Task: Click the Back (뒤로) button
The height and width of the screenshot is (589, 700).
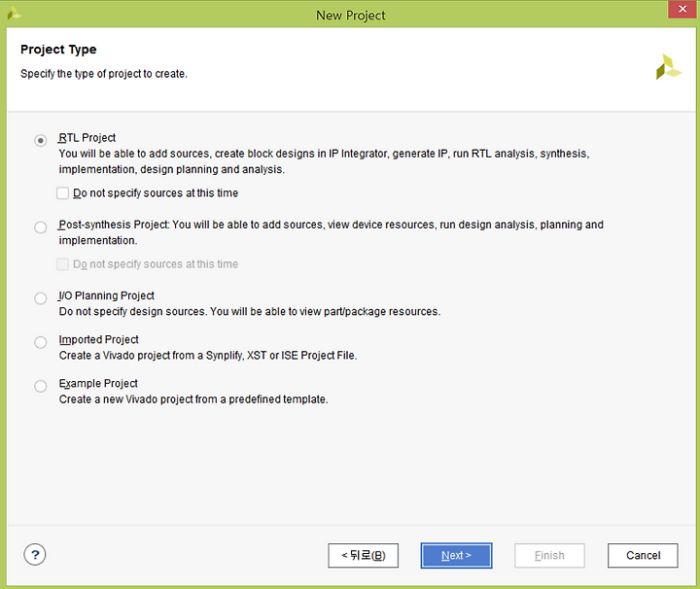Action: 363,556
